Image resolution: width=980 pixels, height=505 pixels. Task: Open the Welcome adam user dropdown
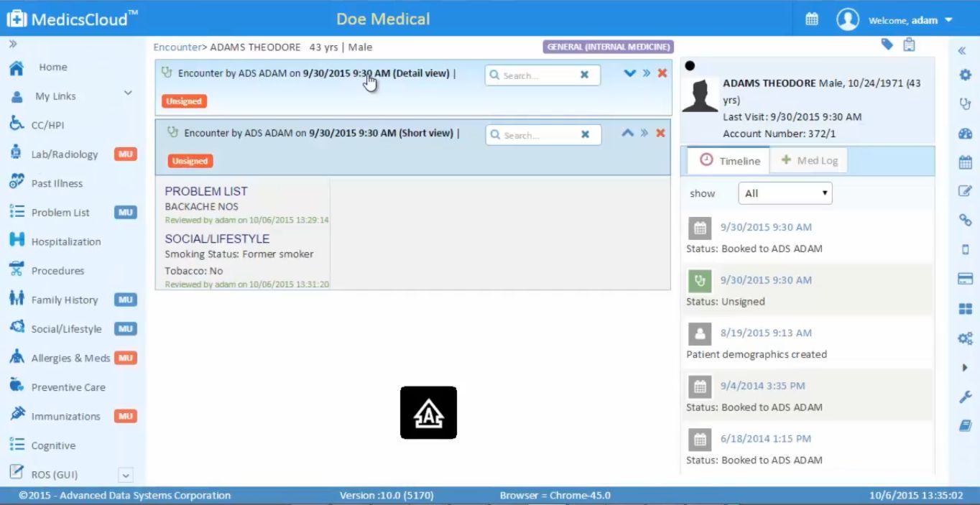click(x=910, y=20)
